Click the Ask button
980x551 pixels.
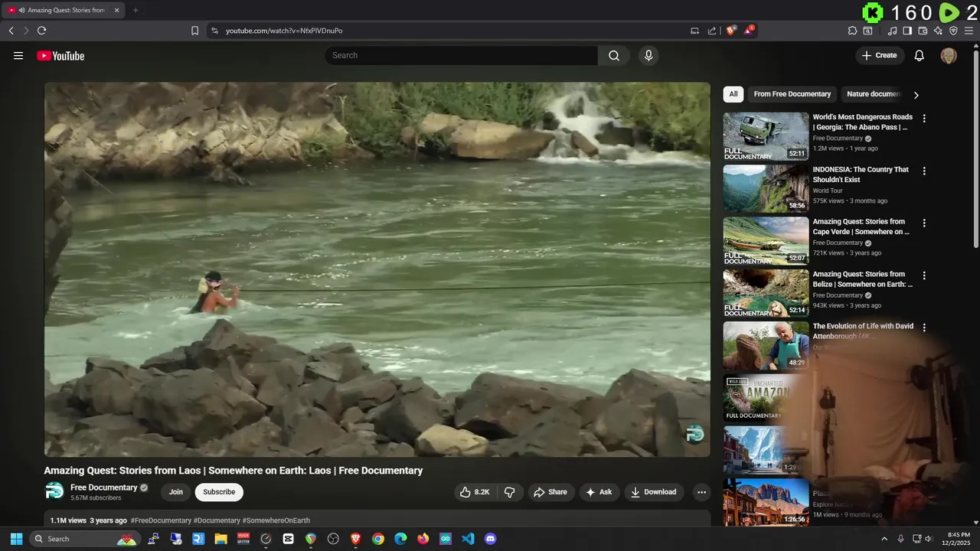click(x=599, y=492)
